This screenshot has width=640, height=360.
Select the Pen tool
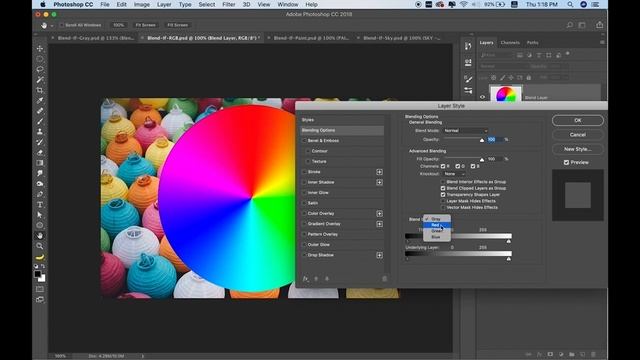click(40, 194)
